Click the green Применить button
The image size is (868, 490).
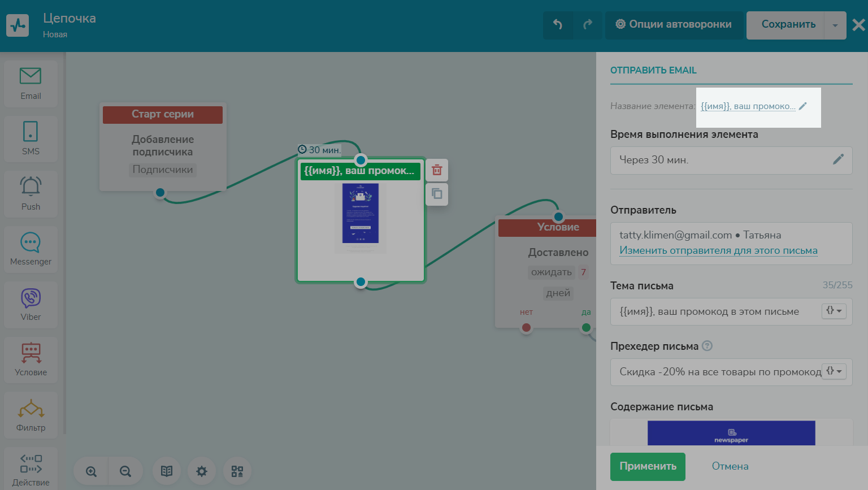tap(648, 466)
